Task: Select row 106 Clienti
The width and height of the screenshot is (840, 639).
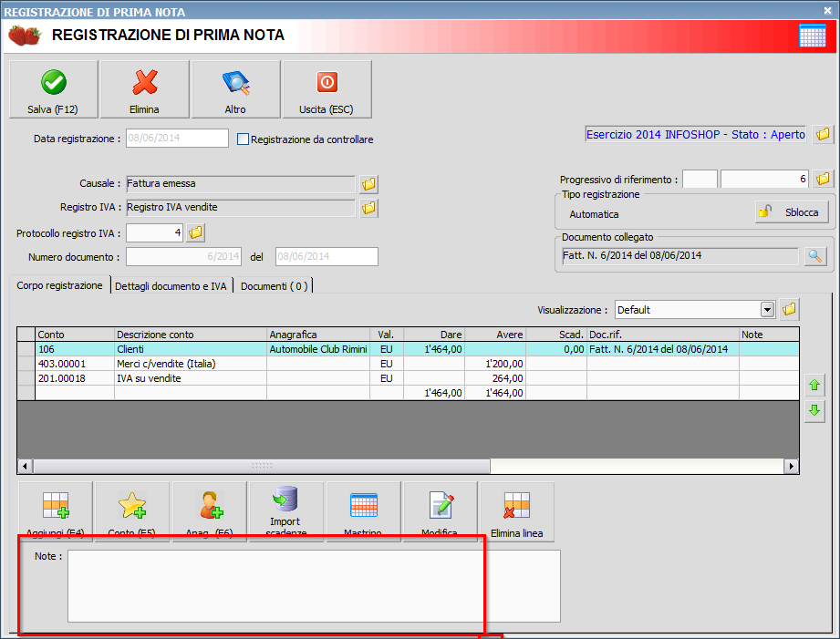Action: click(408, 349)
